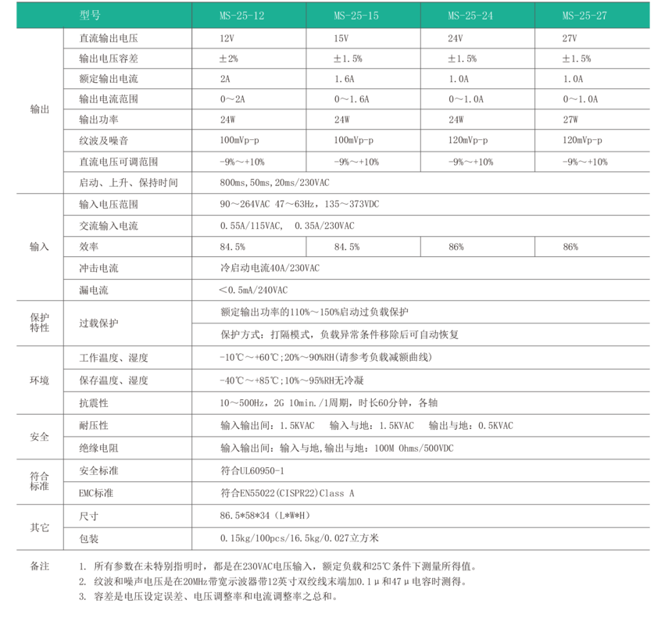
Task: Click the 27W output power value
Action: pos(570,120)
